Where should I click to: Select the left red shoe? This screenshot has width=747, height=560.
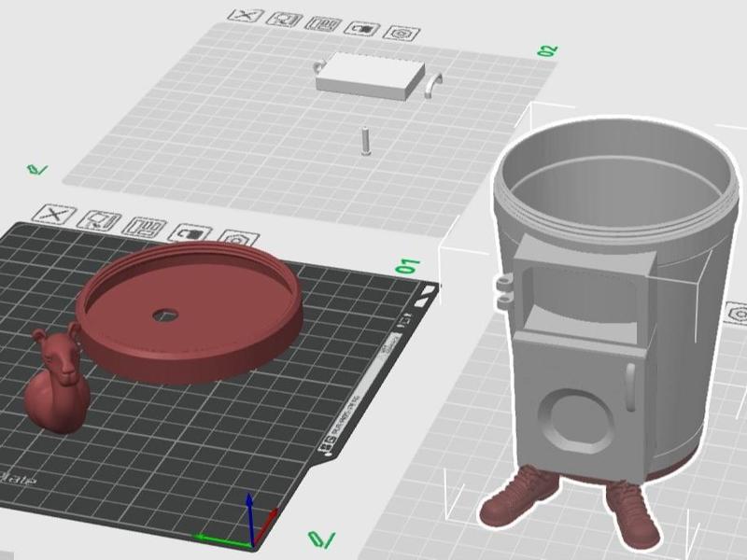pyautogui.click(x=519, y=497)
